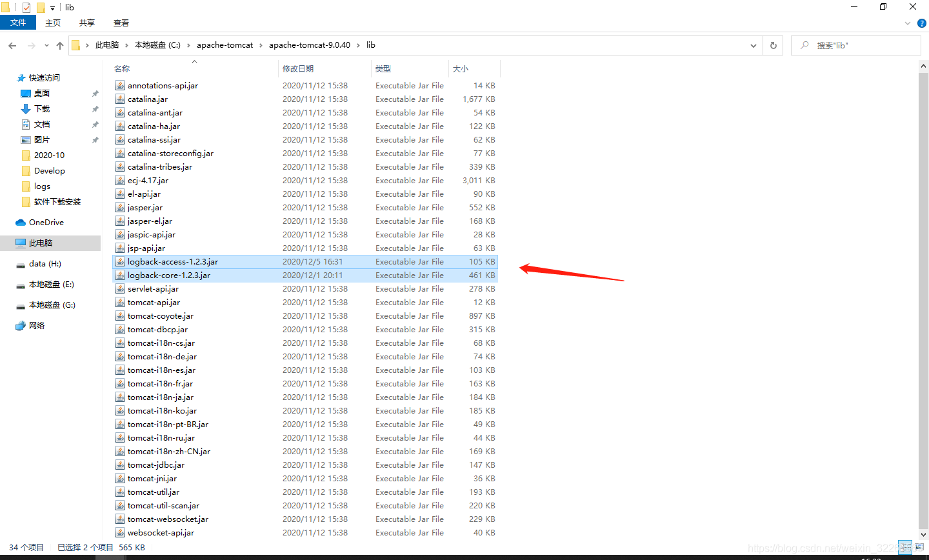Viewport: 929px width, 560px height.
Task: Select OneDrive in navigation pane
Action: click(x=46, y=223)
